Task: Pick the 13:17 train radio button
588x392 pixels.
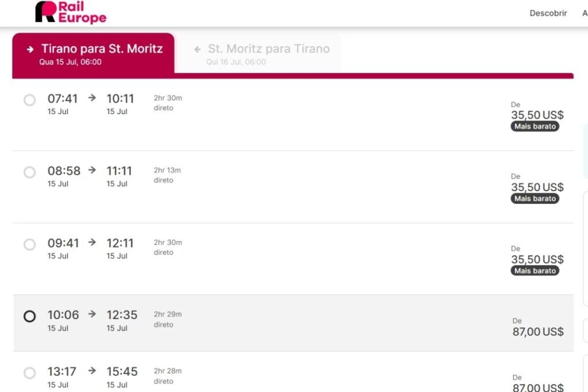Action: pos(29,373)
